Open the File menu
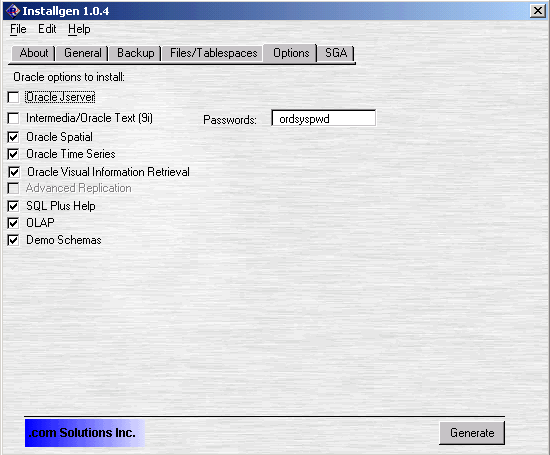Viewport: 550px width, 455px height. [18, 29]
